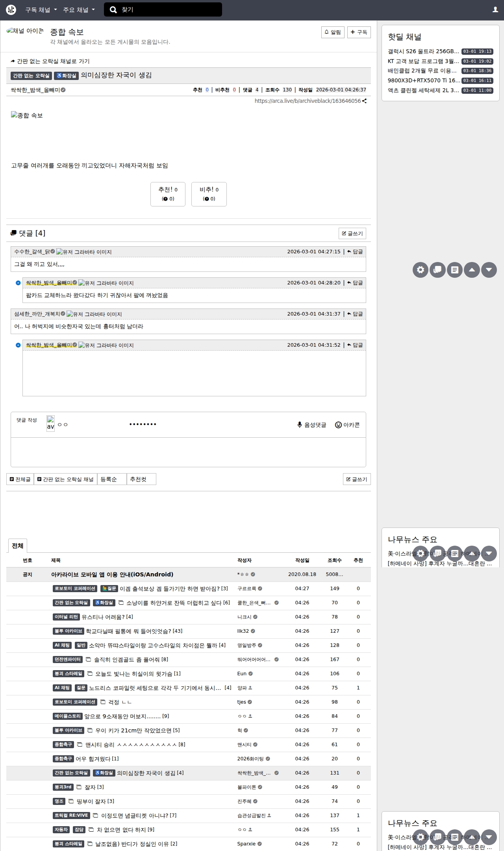Focus the 찾기 search field
504x851 pixels.
[169, 10]
